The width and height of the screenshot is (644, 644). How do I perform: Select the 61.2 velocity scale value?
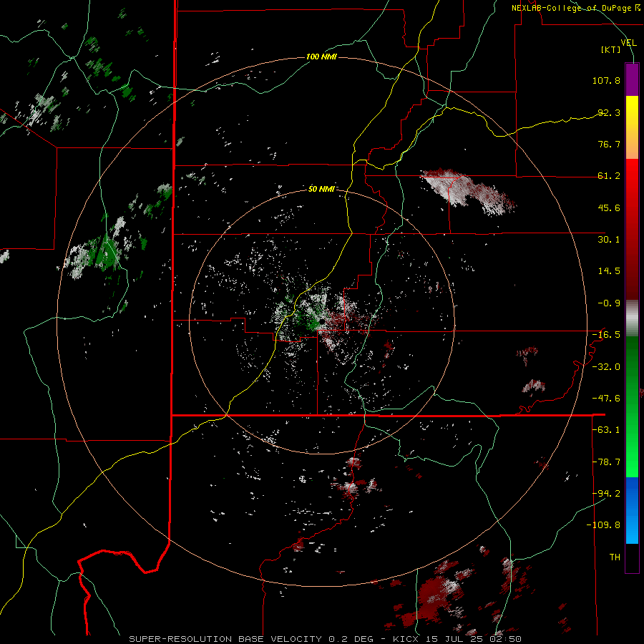click(x=609, y=176)
